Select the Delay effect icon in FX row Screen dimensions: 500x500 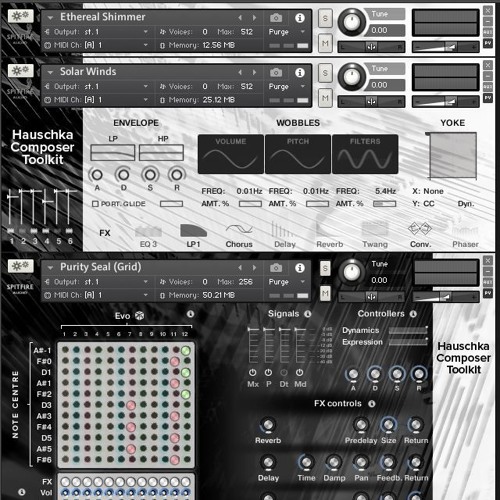282,229
